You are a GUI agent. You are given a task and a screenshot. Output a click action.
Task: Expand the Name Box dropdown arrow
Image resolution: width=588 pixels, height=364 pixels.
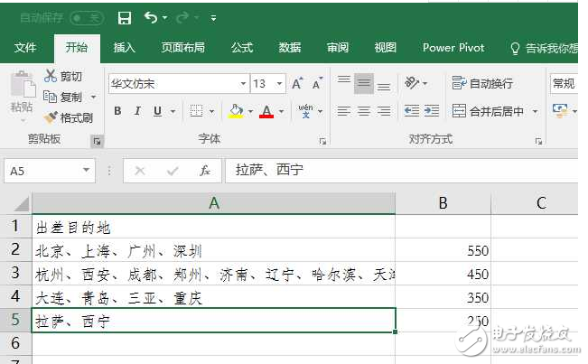click(87, 170)
